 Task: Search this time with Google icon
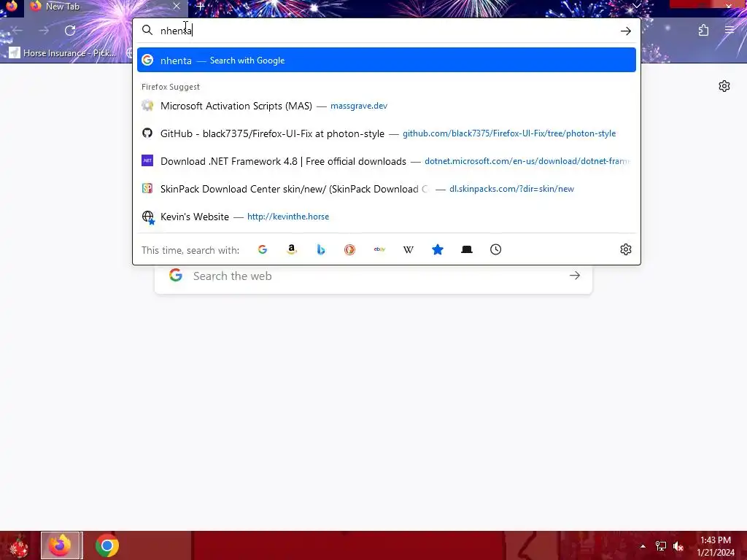point(263,249)
